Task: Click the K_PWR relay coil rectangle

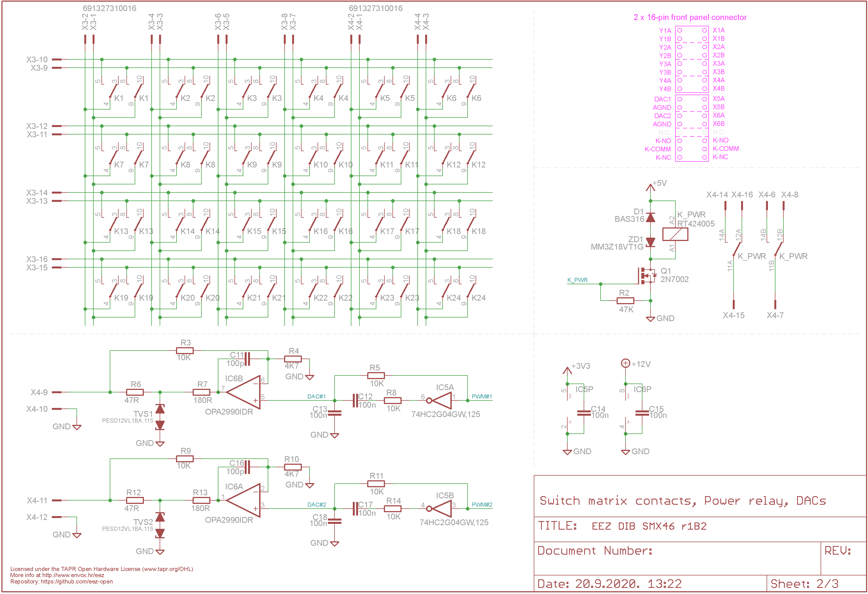Action: 675,234
